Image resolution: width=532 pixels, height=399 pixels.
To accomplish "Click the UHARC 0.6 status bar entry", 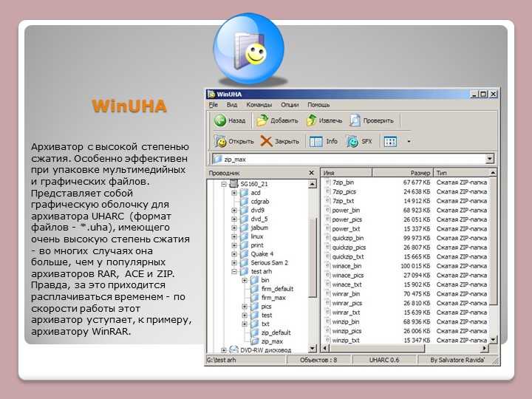I will [x=383, y=360].
